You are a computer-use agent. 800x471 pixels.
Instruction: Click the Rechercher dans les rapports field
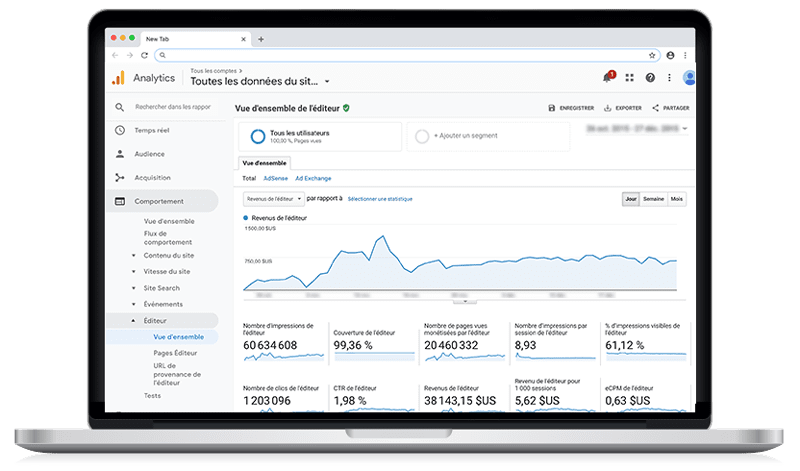172,107
